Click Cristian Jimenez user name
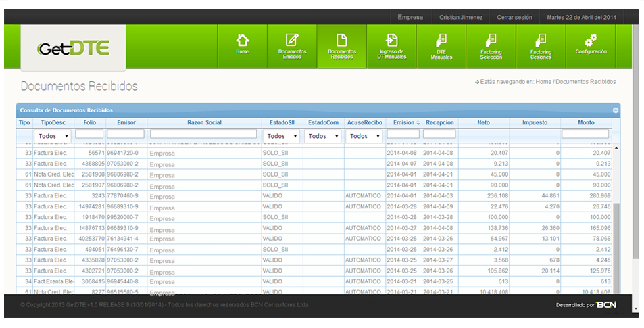 point(460,17)
